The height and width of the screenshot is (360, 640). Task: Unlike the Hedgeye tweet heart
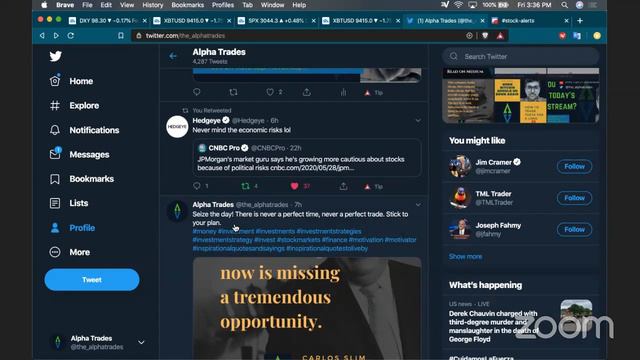(294, 186)
